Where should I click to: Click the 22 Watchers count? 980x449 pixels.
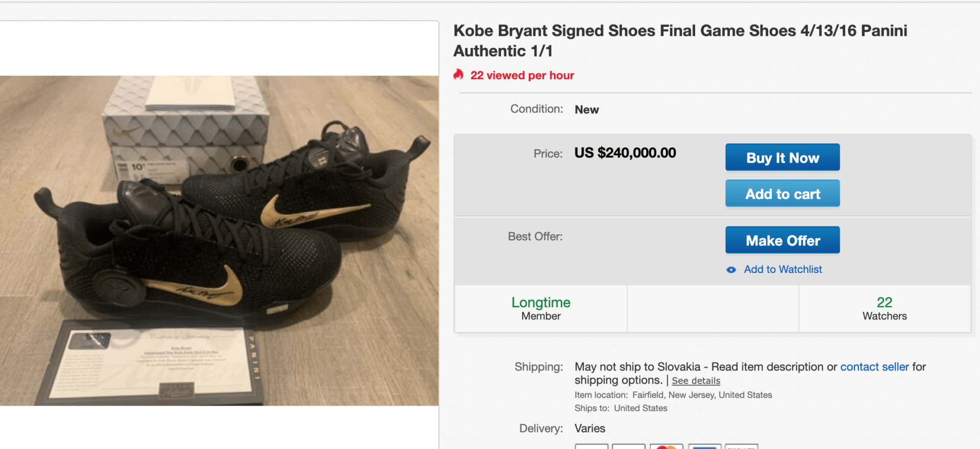click(x=884, y=309)
